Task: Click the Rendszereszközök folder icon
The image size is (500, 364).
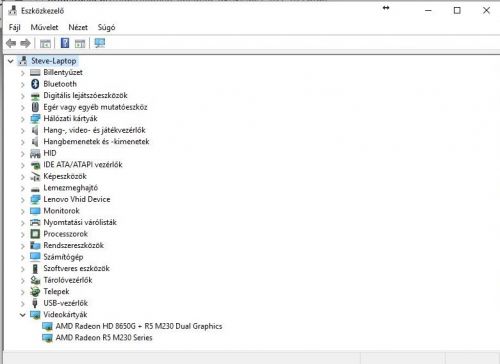Action: (x=35, y=246)
